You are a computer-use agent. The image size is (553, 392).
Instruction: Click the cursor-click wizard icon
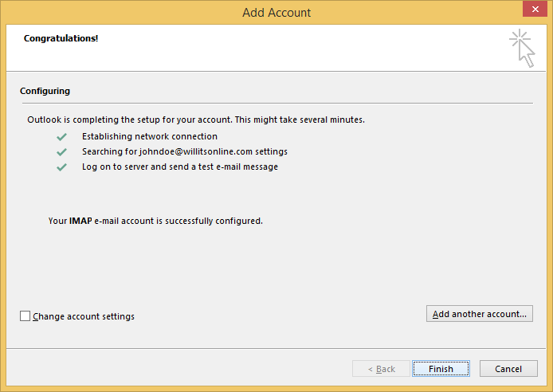click(x=522, y=49)
